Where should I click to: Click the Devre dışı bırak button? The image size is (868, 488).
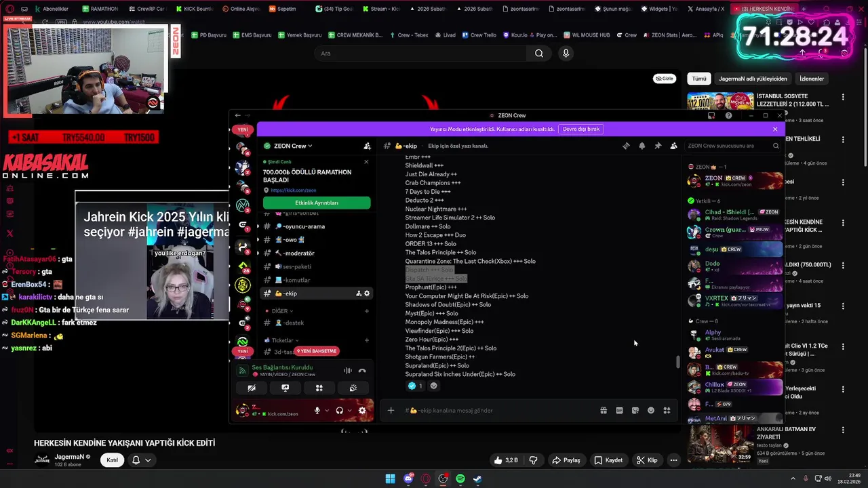point(581,129)
